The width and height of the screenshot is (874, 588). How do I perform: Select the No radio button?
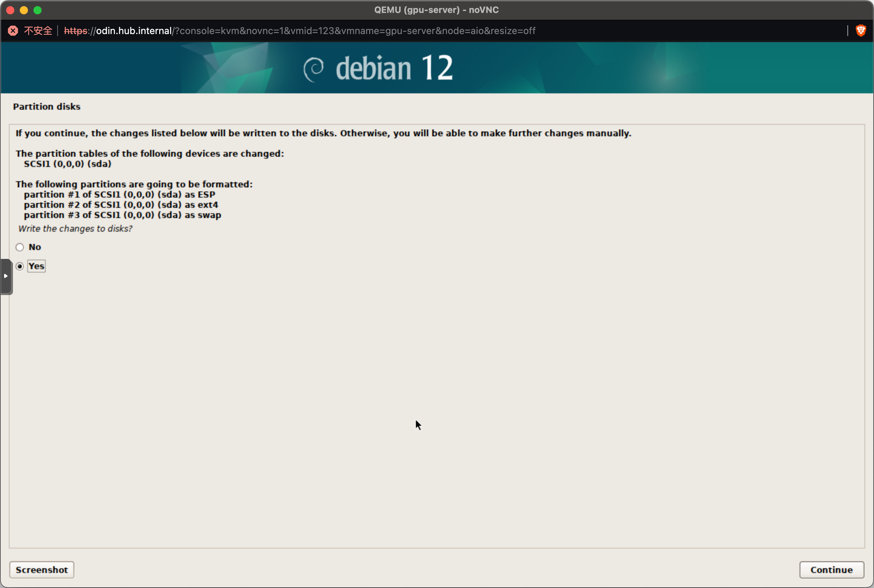[x=20, y=247]
